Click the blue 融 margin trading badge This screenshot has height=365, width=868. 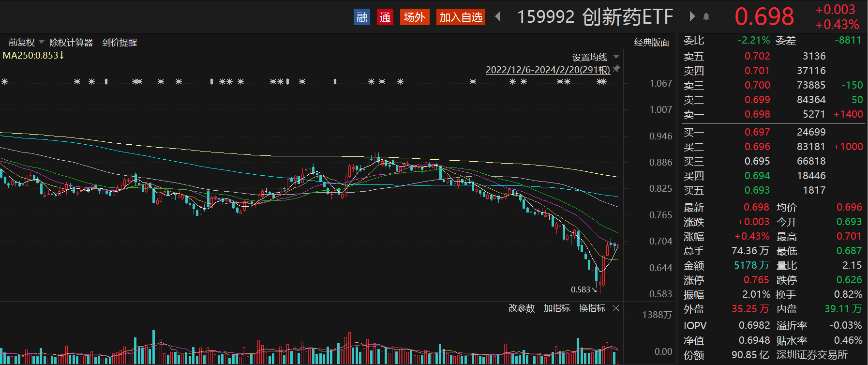click(x=361, y=17)
